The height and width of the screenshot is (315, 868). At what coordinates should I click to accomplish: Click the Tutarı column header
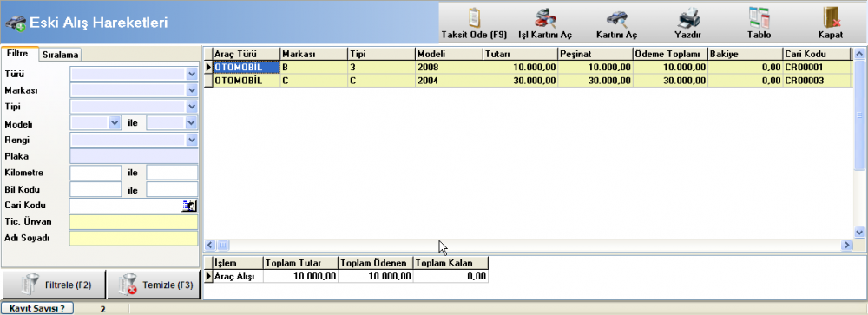click(520, 54)
